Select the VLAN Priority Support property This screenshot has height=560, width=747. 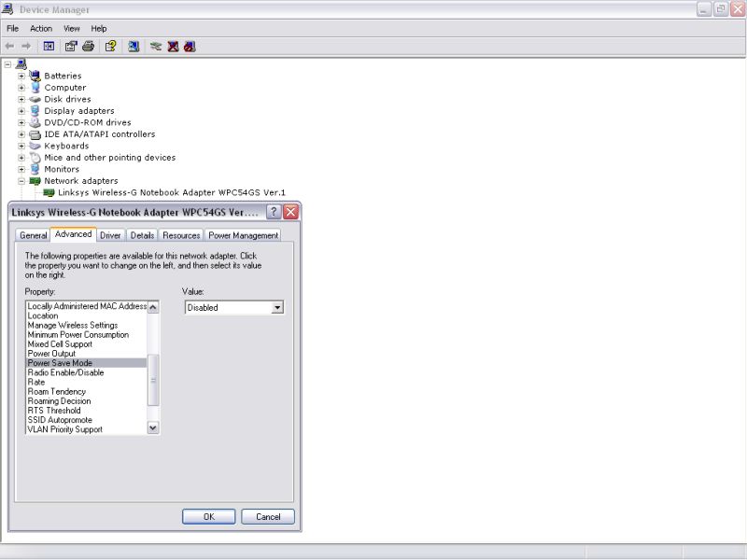(87, 429)
